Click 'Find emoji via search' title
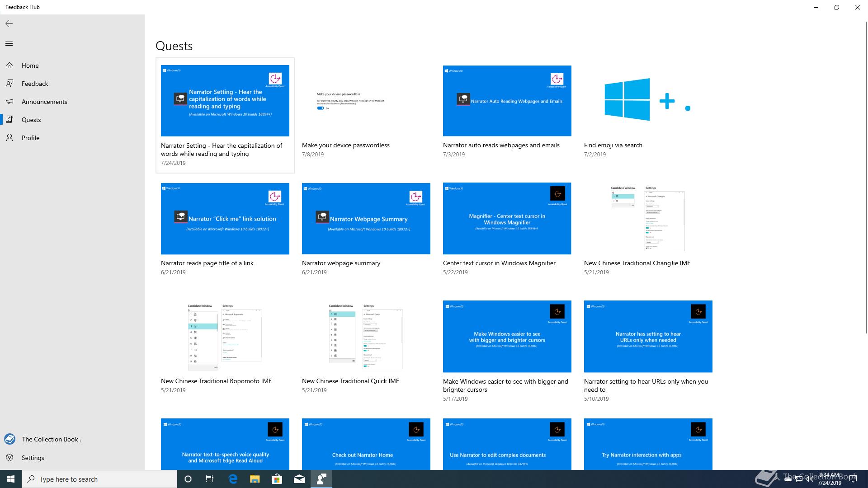The width and height of the screenshot is (868, 488). pyautogui.click(x=613, y=145)
